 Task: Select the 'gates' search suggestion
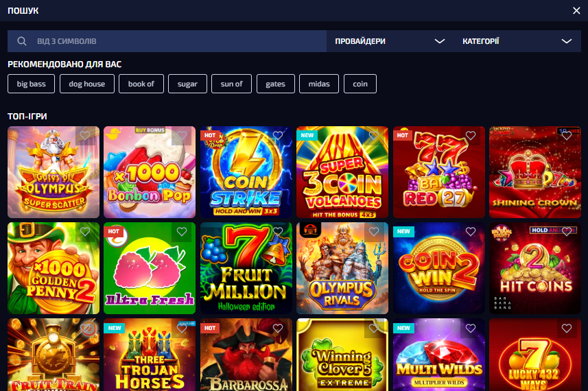(x=276, y=84)
